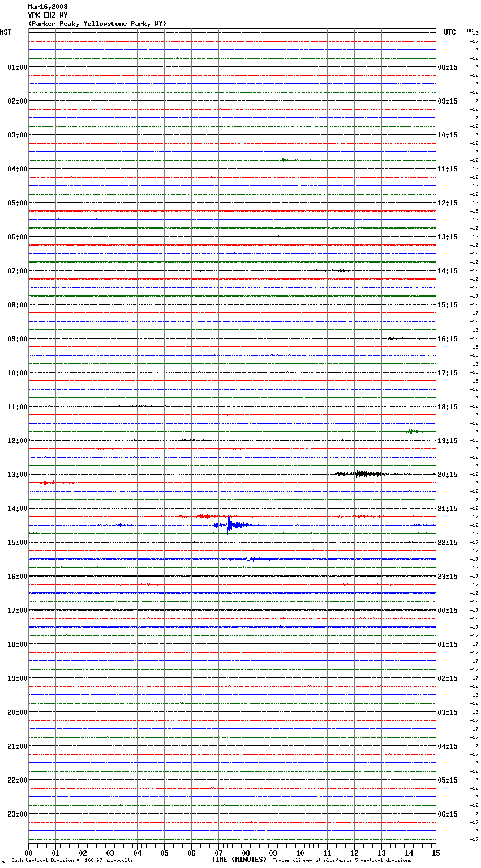This screenshot has width=481, height=868.
Task: Click the 08:15 UTC time label
Action: [x=448, y=67]
